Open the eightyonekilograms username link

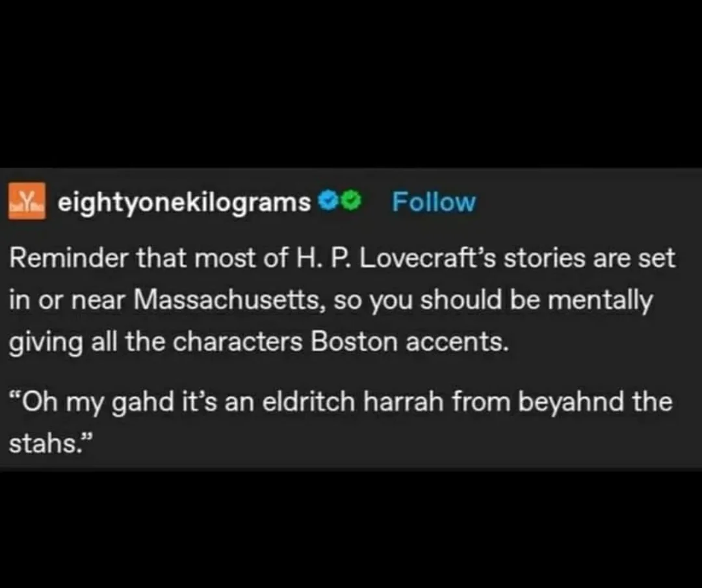coord(184,203)
